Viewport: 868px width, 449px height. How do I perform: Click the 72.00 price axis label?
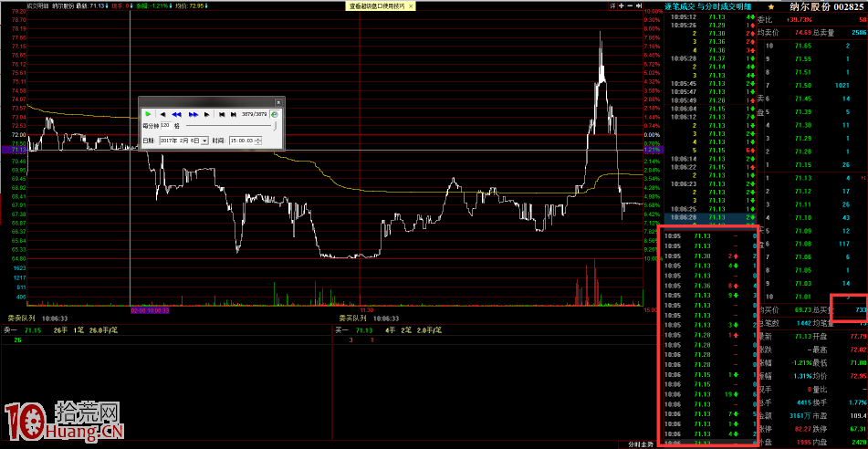point(18,134)
